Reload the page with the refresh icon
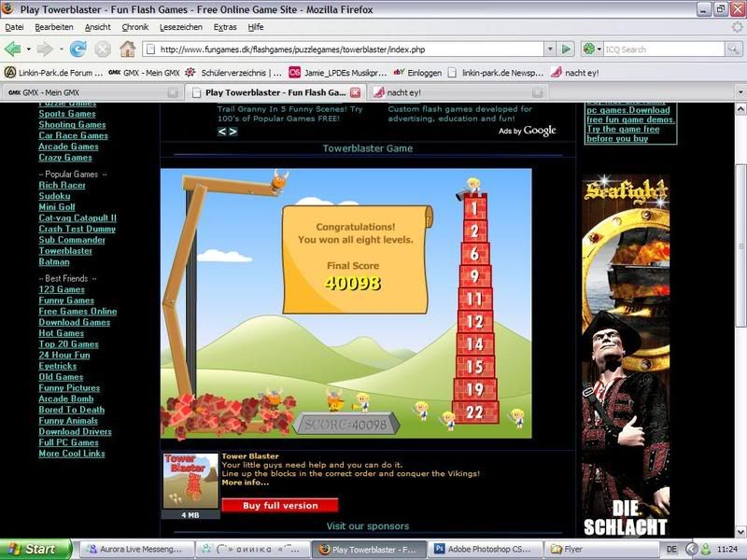 (78, 49)
